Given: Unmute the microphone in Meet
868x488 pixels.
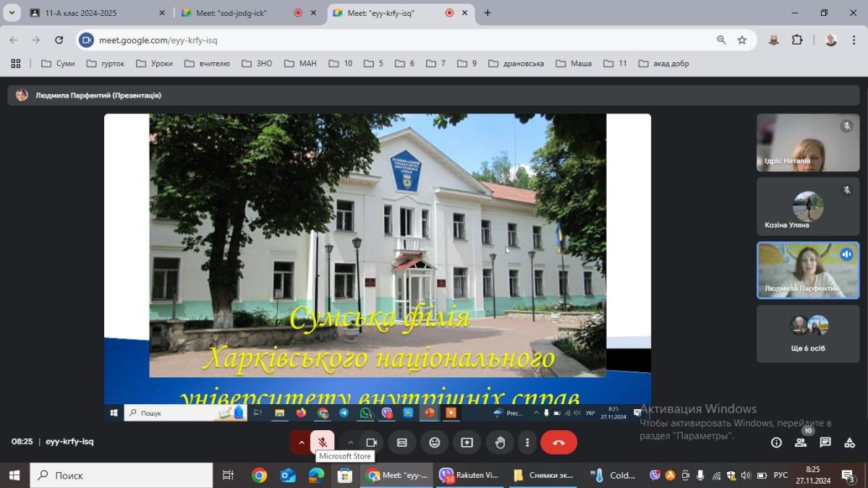Looking at the screenshot, I should click(x=323, y=442).
